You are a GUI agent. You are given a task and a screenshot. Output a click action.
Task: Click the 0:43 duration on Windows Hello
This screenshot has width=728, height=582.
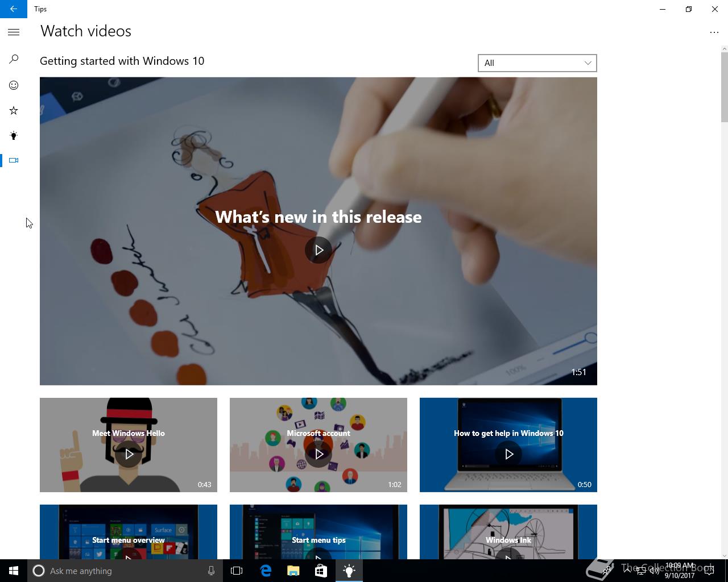pos(204,485)
